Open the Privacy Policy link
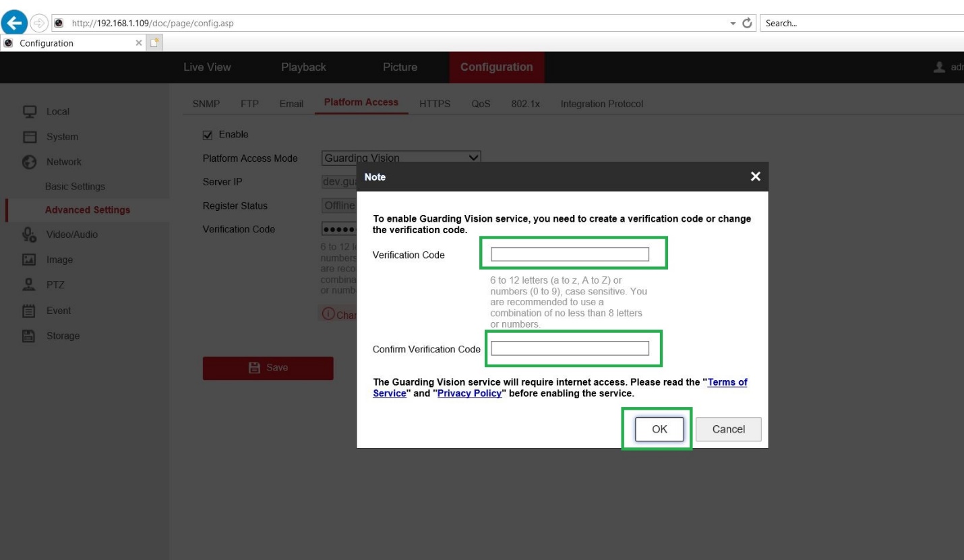Screen dimensions: 964x560 470,393
